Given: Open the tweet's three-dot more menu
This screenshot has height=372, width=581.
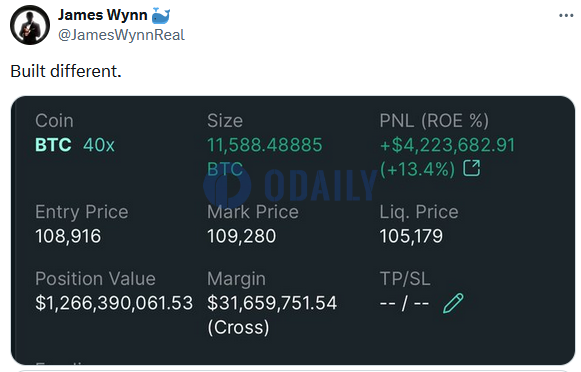Looking at the screenshot, I should pos(566,16).
